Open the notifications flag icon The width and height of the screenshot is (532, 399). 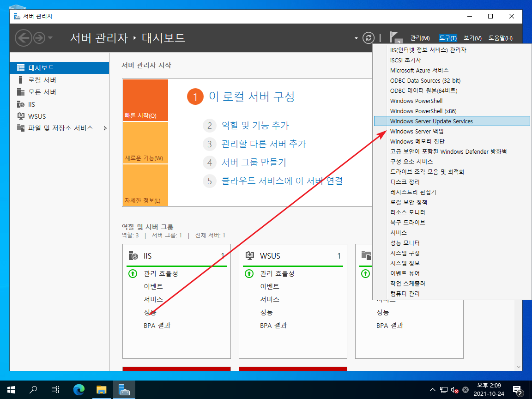point(395,38)
